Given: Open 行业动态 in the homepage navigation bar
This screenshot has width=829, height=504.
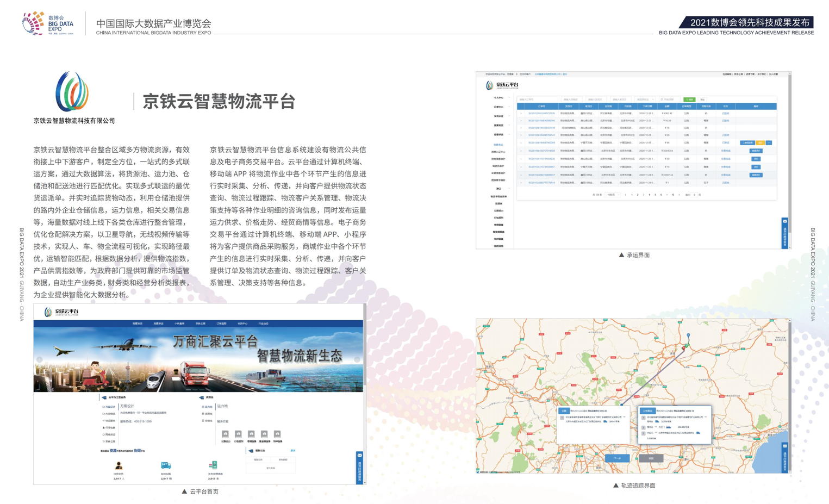Looking at the screenshot, I should coord(263,323).
